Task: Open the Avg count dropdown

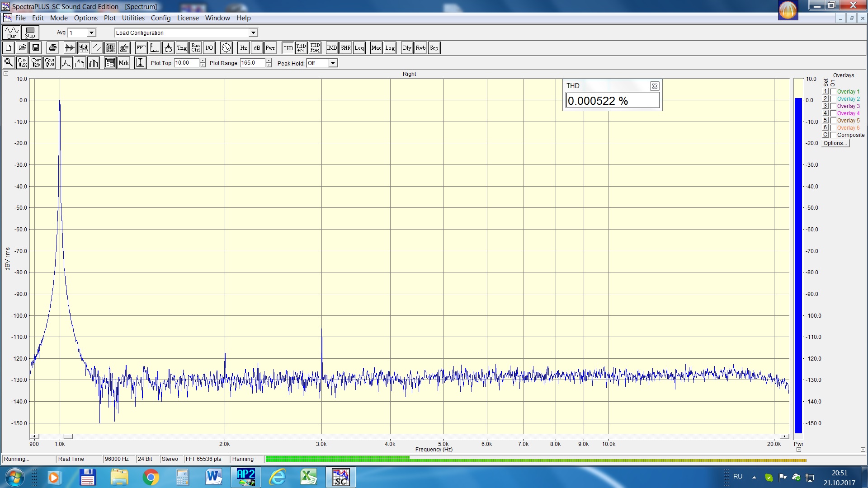Action: (x=91, y=33)
